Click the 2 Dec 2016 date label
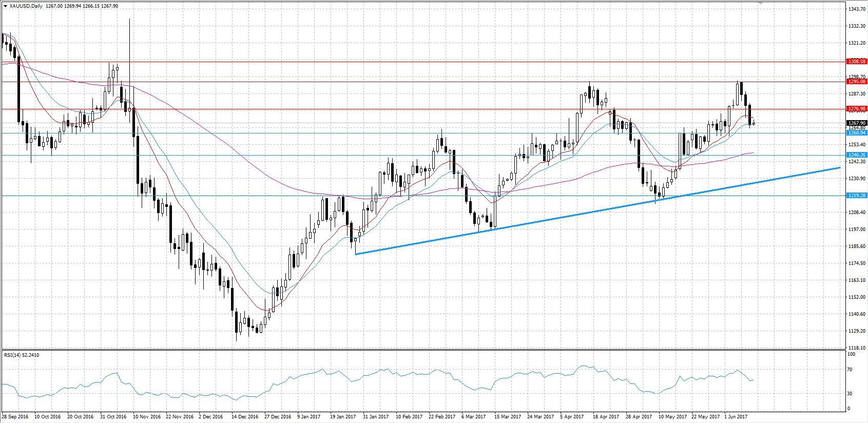The height and width of the screenshot is (423, 868). pos(211,417)
